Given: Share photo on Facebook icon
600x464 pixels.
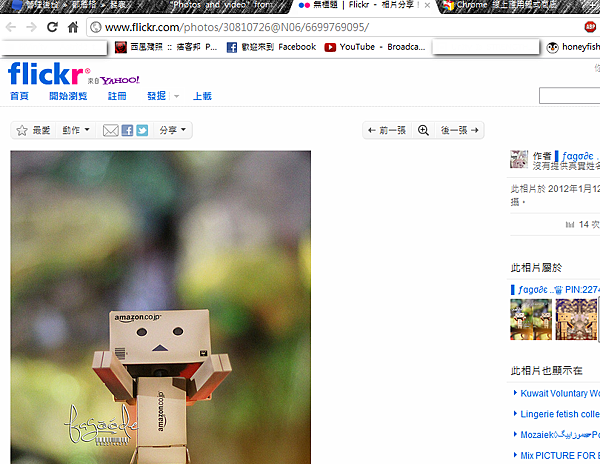Looking at the screenshot, I should click(x=127, y=130).
